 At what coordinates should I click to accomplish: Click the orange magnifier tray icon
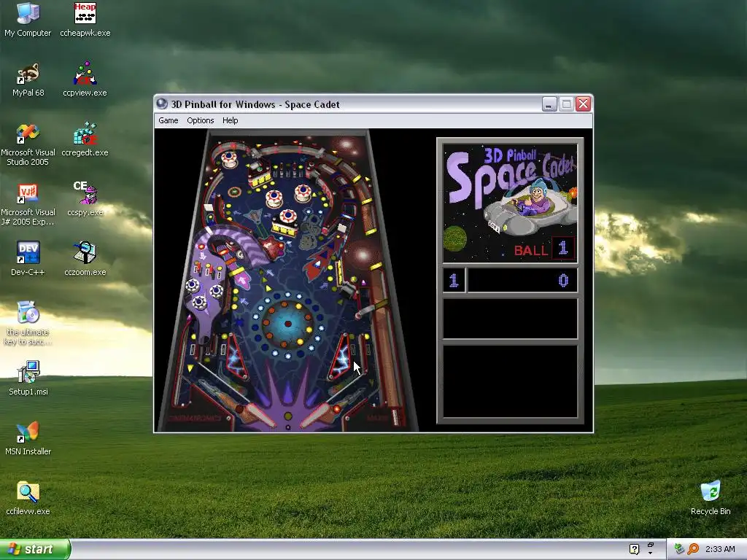pyautogui.click(x=693, y=549)
